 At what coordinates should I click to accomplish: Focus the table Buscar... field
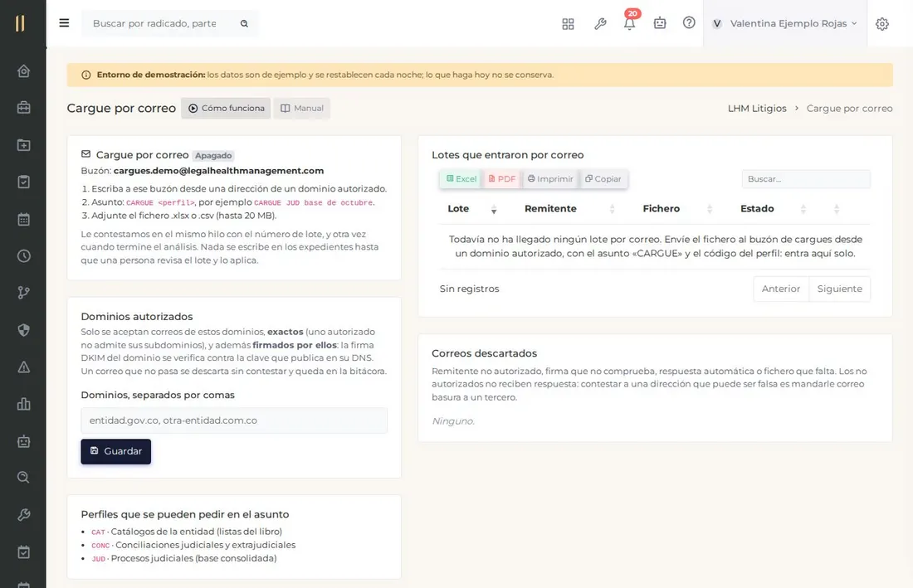pos(806,179)
